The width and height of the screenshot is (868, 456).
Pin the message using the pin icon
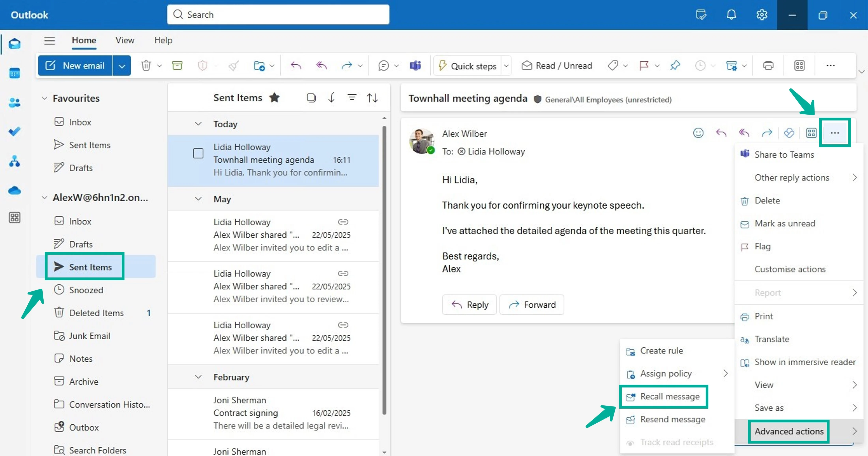click(x=675, y=65)
